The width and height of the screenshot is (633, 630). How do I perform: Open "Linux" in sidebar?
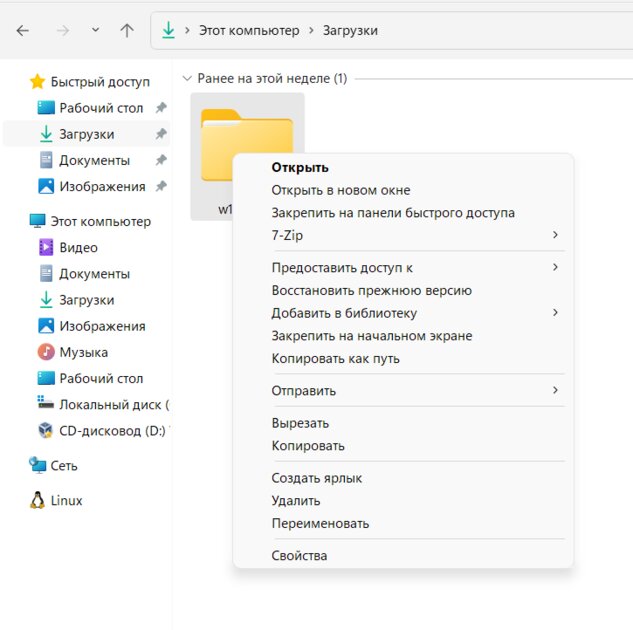(x=66, y=501)
